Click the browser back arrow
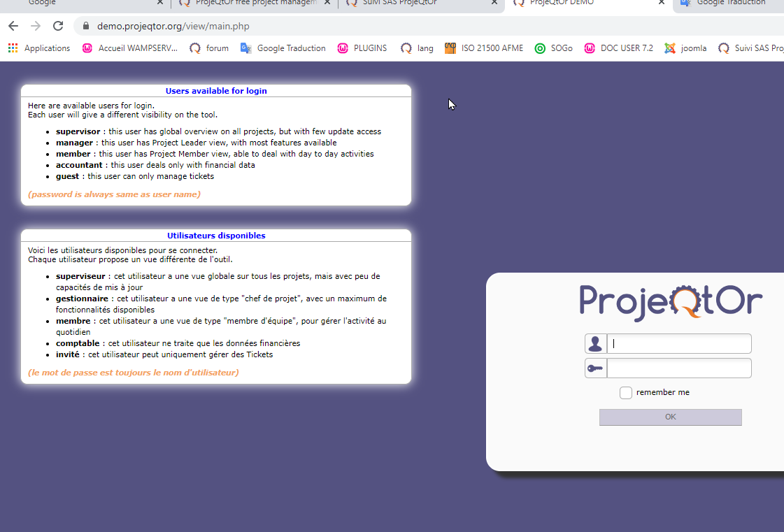 click(x=13, y=27)
